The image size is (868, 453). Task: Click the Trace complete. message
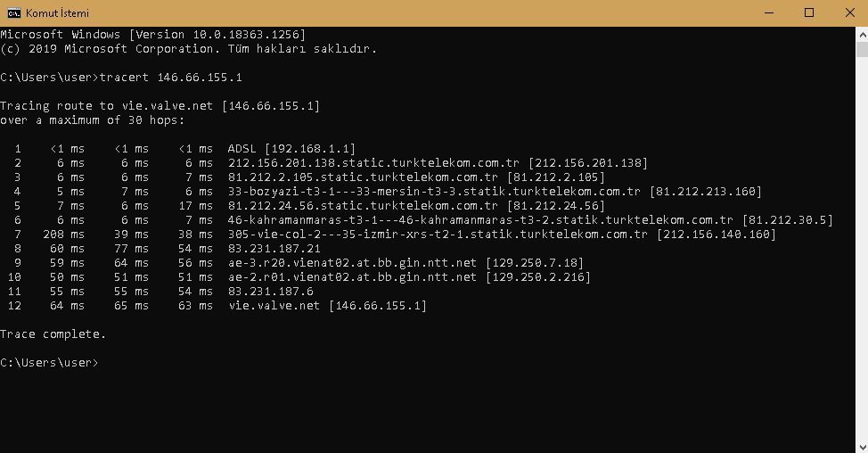pyautogui.click(x=53, y=334)
